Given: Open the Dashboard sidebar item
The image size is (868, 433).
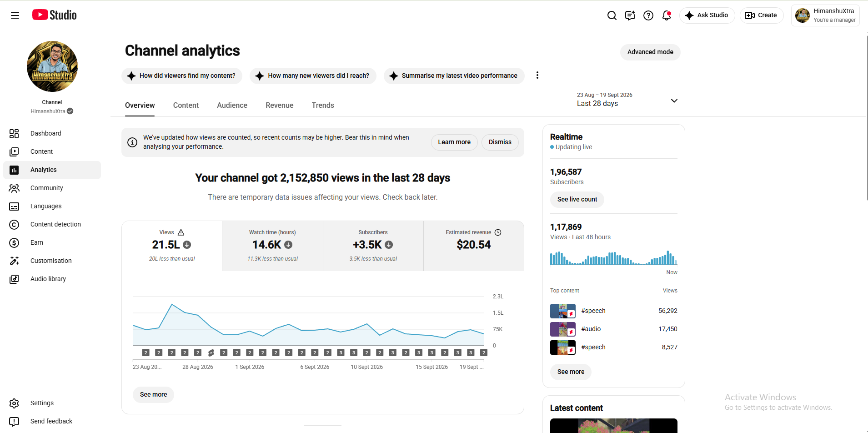Looking at the screenshot, I should (52, 133).
